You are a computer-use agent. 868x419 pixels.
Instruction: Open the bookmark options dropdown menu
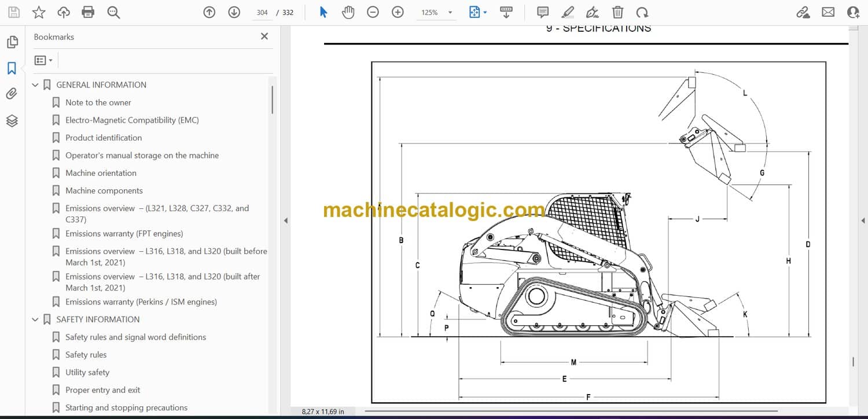[x=43, y=60]
